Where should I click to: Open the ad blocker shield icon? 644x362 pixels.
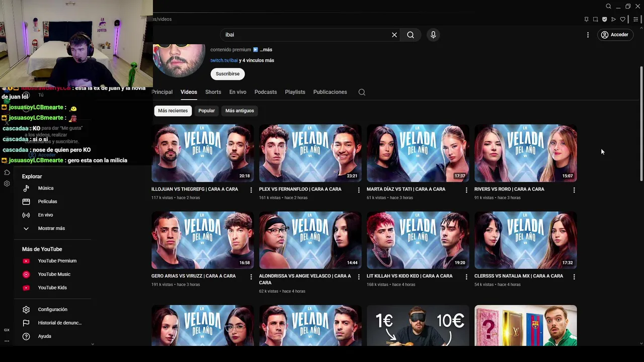point(604,20)
